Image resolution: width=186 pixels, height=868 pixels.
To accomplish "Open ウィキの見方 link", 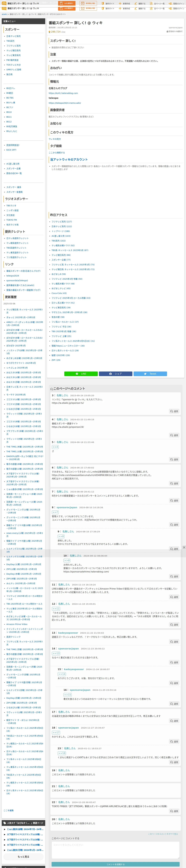I will pyautogui.click(x=55, y=139).
